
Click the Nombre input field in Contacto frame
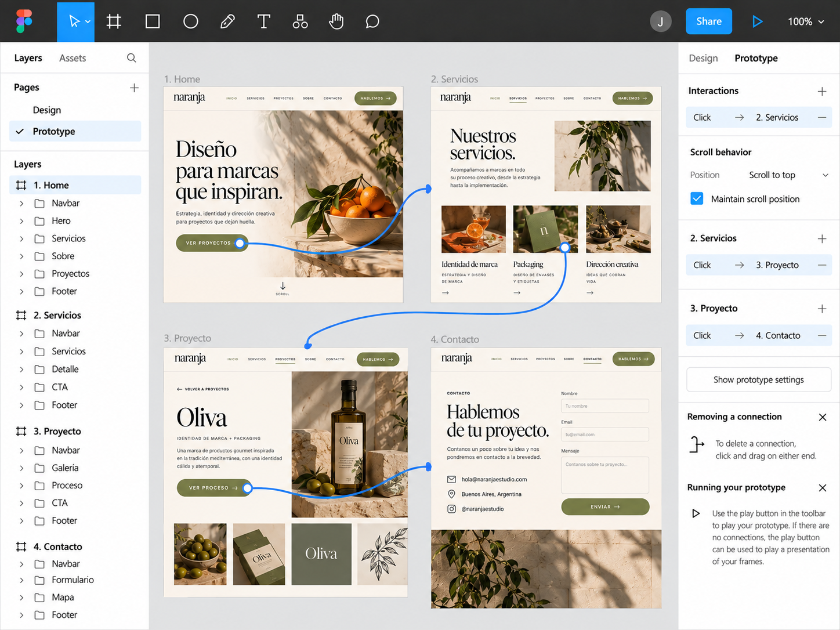(x=605, y=406)
